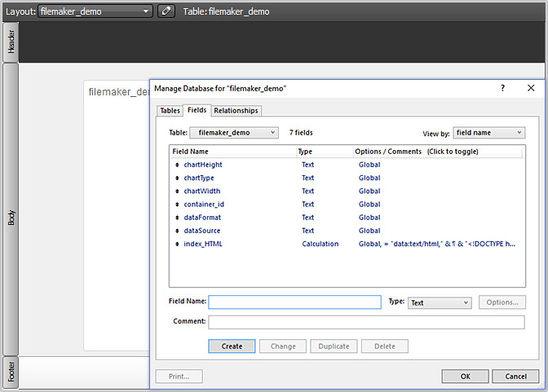548x392 pixels.
Task: Click reorder handle beside index_HTML field
Action: pyautogui.click(x=177, y=244)
